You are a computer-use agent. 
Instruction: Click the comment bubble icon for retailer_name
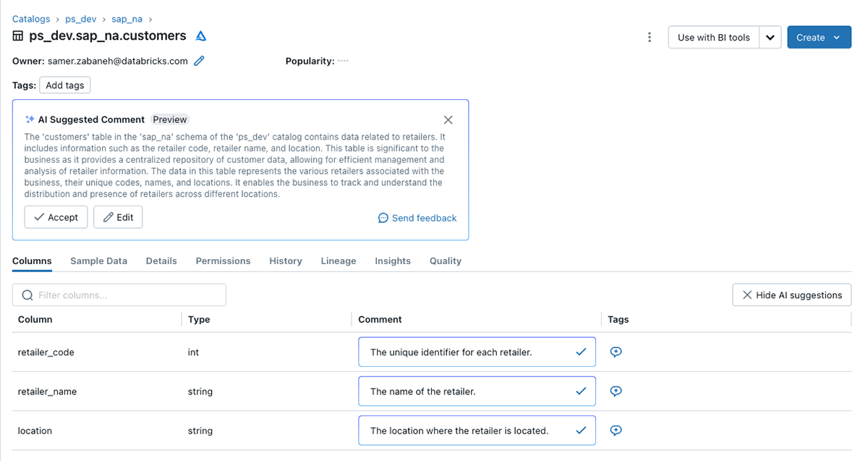click(616, 392)
